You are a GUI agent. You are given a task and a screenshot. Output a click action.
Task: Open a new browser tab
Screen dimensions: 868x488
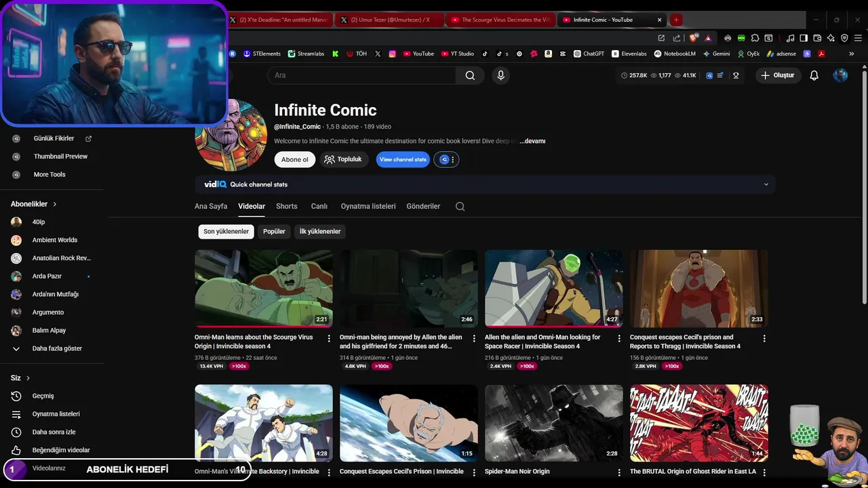(676, 20)
